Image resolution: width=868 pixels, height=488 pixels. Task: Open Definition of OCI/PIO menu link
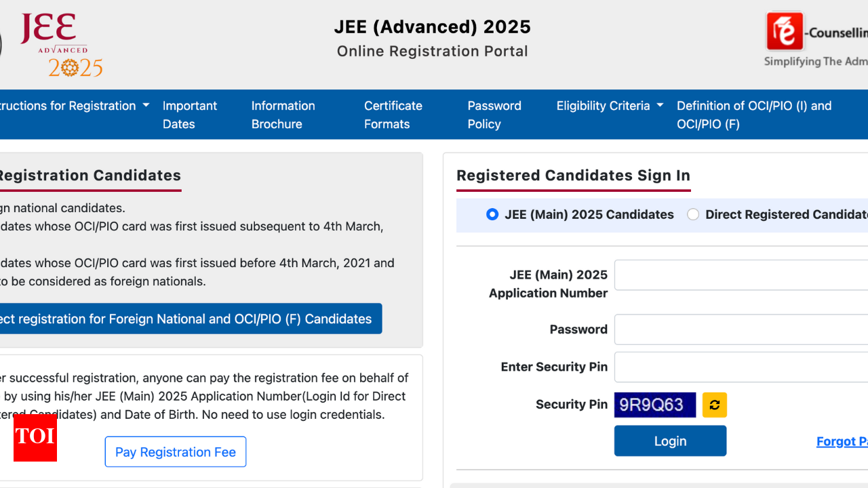[753, 115]
